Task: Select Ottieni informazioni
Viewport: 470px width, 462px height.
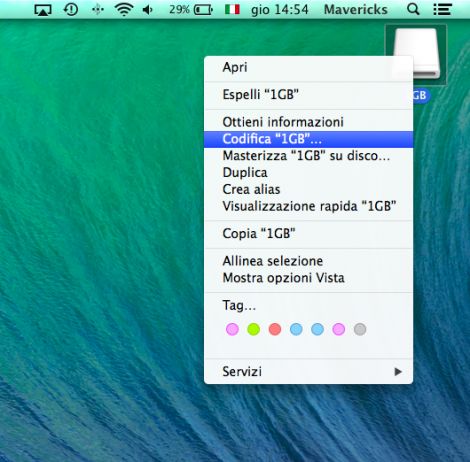Action: click(308, 122)
